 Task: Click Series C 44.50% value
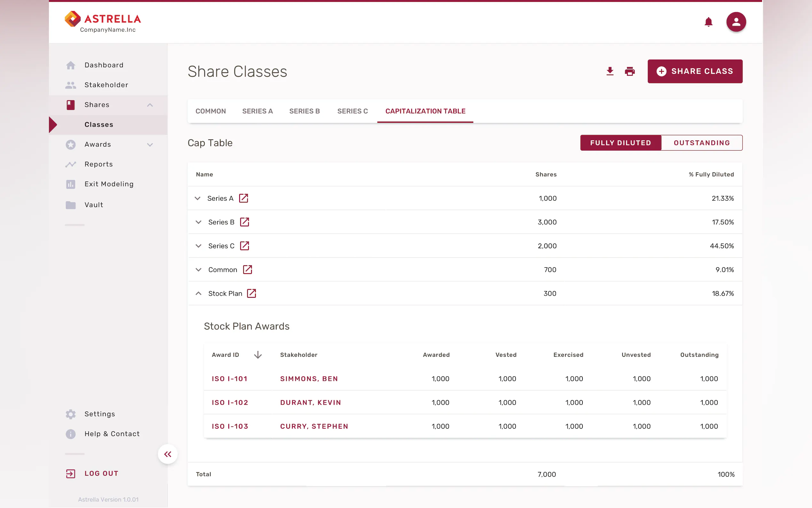(x=722, y=246)
